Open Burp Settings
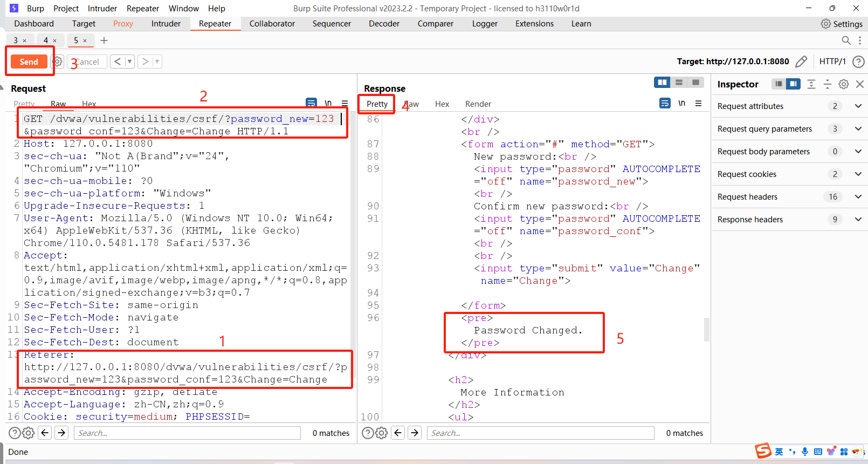The height and width of the screenshot is (464, 868). point(842,24)
